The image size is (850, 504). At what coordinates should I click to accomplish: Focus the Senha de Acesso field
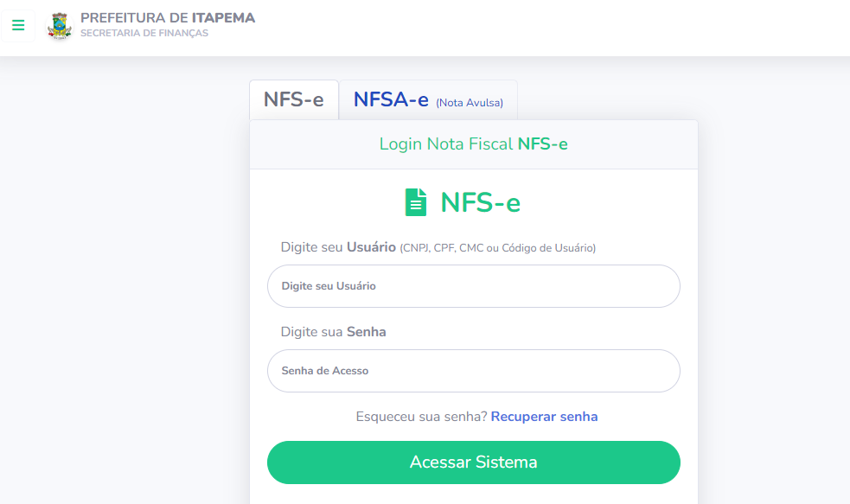click(x=474, y=371)
